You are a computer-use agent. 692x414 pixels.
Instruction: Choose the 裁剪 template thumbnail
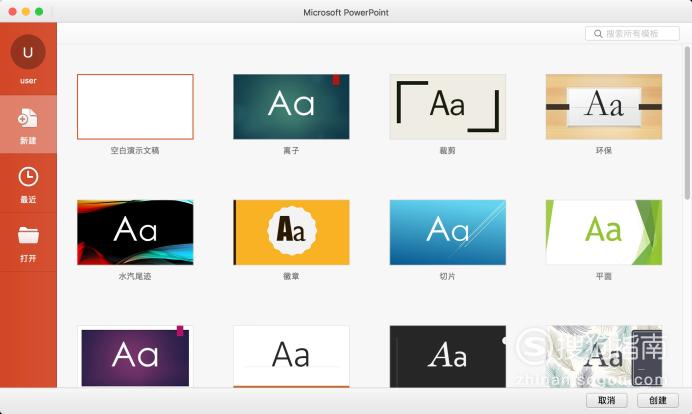point(448,107)
